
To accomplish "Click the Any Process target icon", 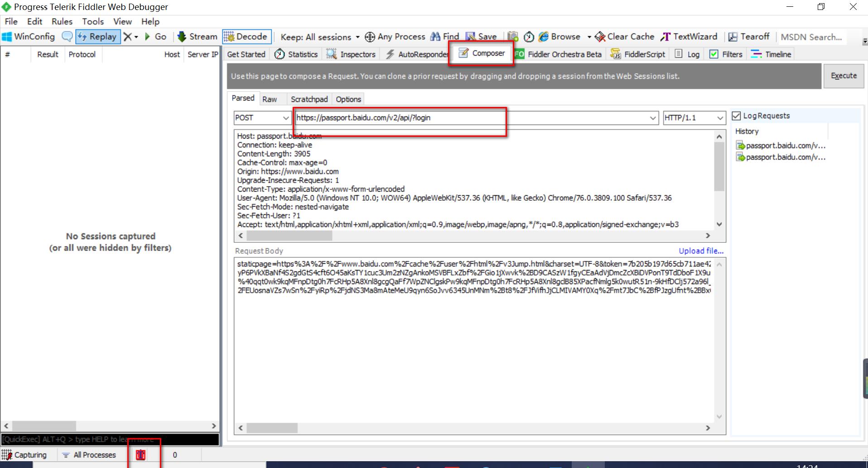I will [x=370, y=37].
